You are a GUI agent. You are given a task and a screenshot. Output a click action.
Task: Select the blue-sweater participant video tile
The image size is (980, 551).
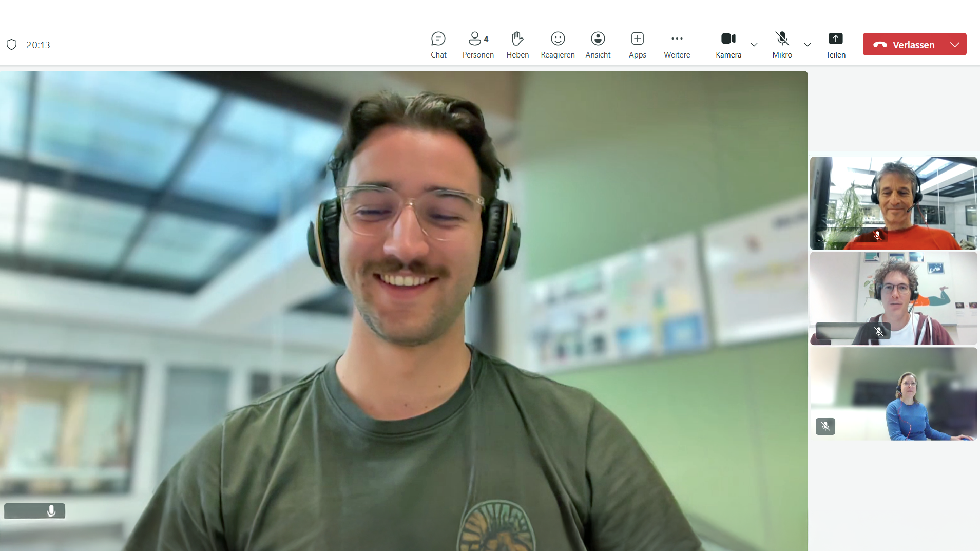click(x=893, y=393)
